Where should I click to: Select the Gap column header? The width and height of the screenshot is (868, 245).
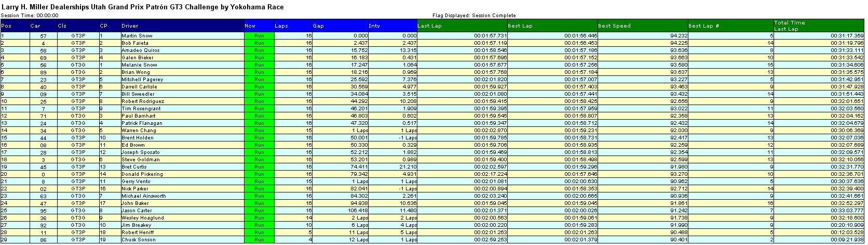318,25
